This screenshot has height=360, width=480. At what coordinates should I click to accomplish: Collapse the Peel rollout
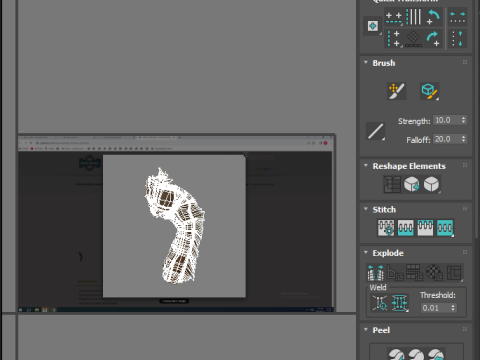pos(366,330)
